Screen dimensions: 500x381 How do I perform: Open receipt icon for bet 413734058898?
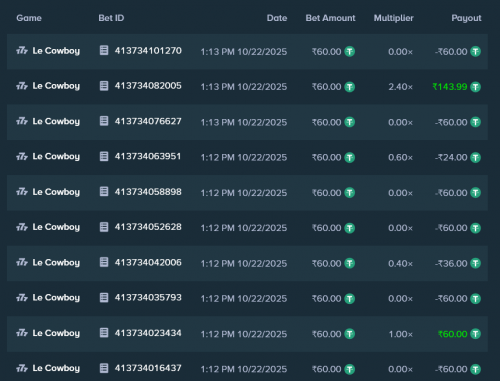(x=104, y=192)
